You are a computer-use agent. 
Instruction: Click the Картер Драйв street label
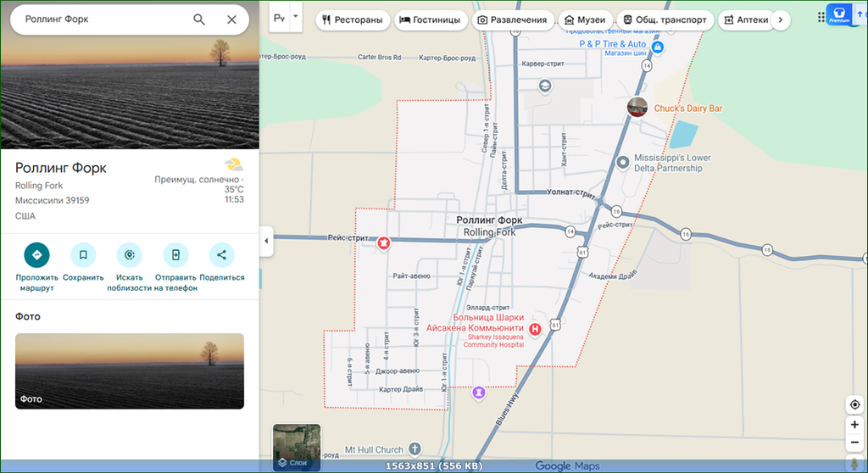(x=401, y=389)
